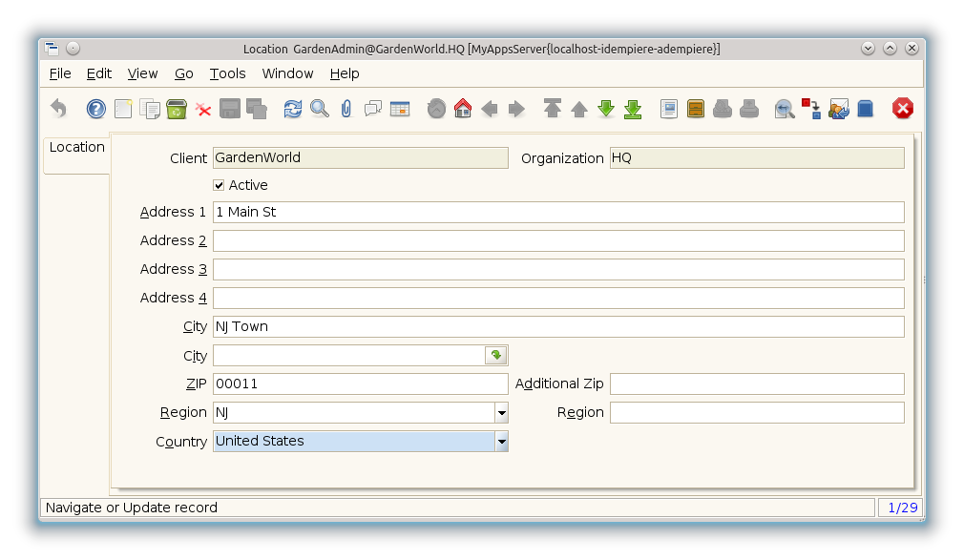The width and height of the screenshot is (964, 560).
Task: Click the ZIP code input field
Action: pos(360,384)
